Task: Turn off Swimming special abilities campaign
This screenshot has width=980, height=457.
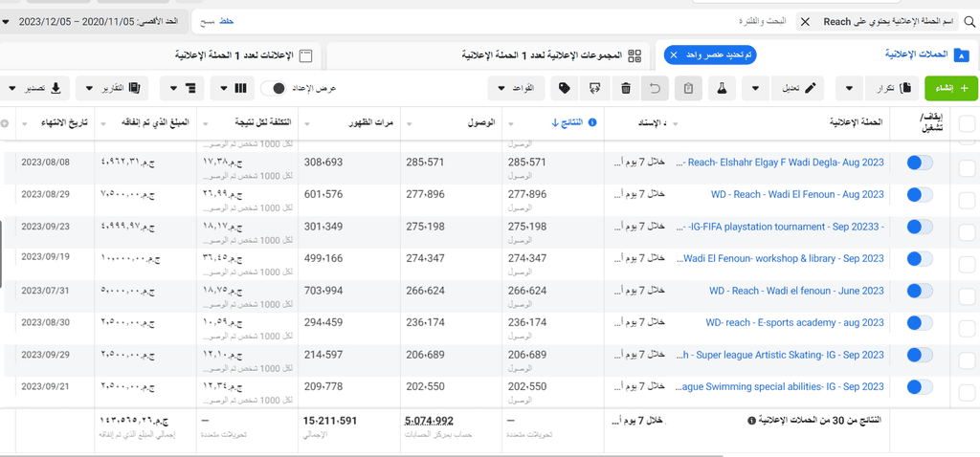Action: click(920, 386)
